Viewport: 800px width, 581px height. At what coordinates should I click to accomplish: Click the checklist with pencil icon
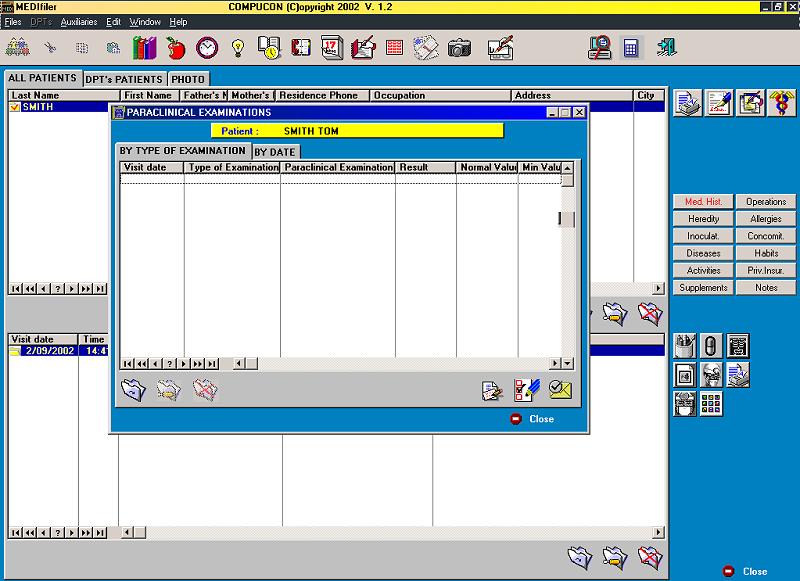(x=527, y=390)
